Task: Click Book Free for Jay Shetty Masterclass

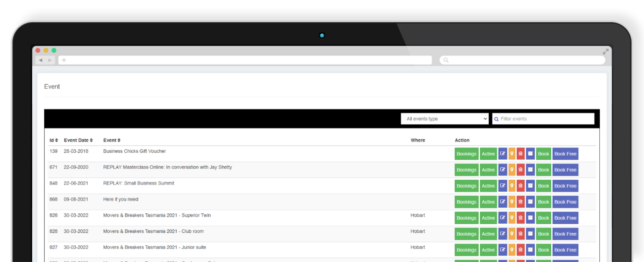Action: tap(565, 170)
